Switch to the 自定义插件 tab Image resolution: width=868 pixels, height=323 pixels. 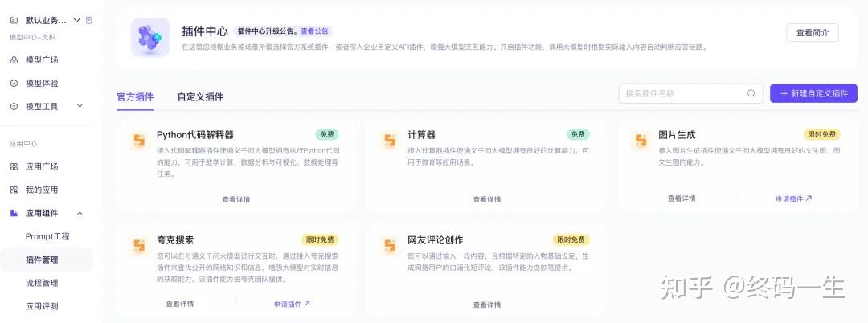[200, 96]
